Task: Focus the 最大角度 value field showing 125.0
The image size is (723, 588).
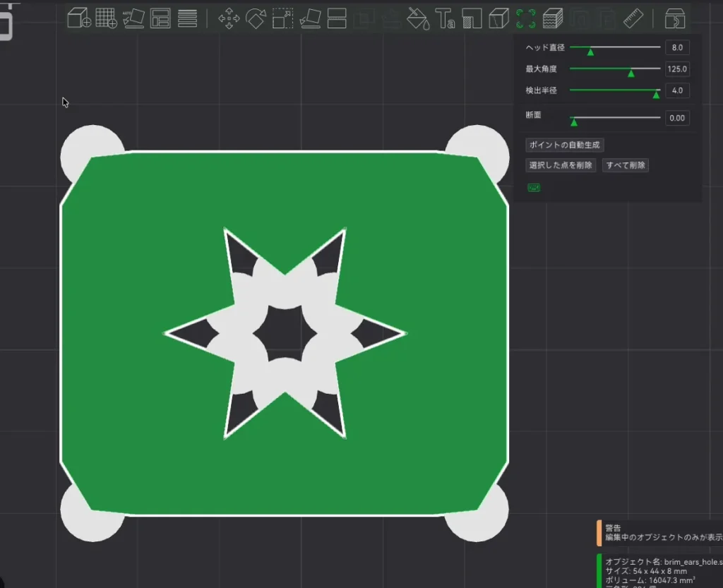Action: click(x=677, y=69)
